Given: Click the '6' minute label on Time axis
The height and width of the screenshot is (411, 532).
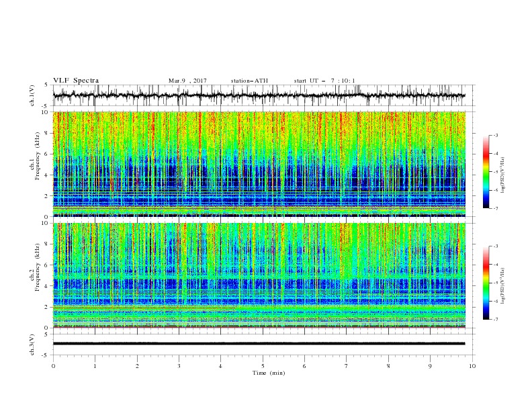Looking at the screenshot, I should point(304,366).
